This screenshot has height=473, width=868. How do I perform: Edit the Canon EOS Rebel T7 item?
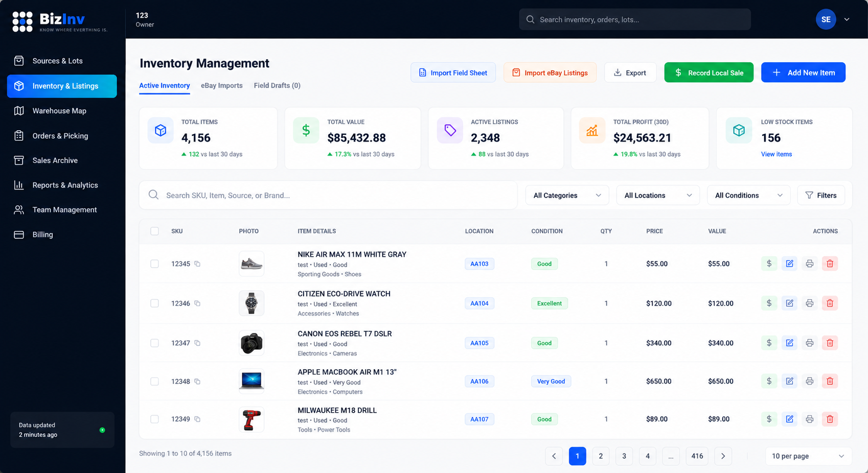(x=789, y=343)
